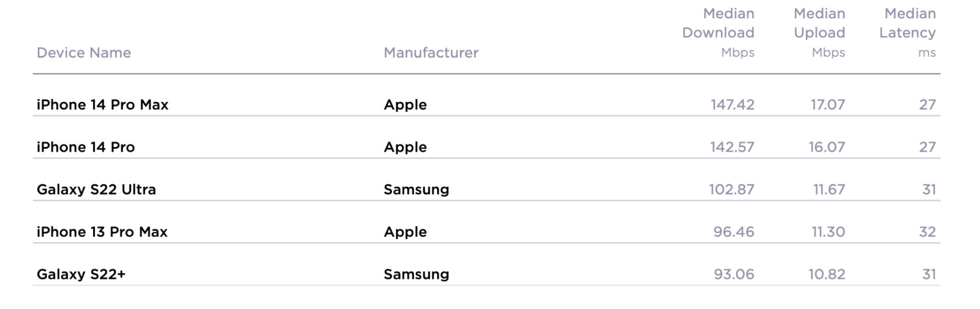Image resolution: width=980 pixels, height=309 pixels.
Task: Click the 10.82 upload speed value
Action: pyautogui.click(x=827, y=275)
